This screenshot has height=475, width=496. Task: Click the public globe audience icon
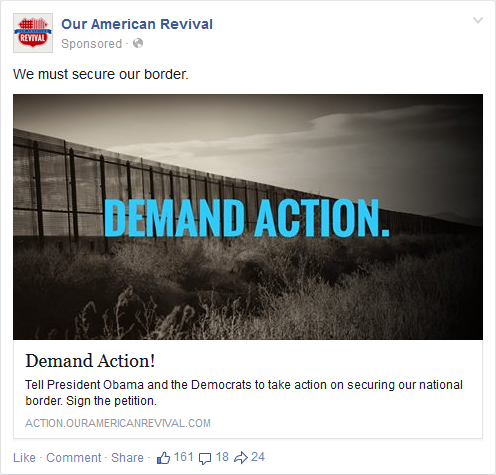[x=138, y=43]
